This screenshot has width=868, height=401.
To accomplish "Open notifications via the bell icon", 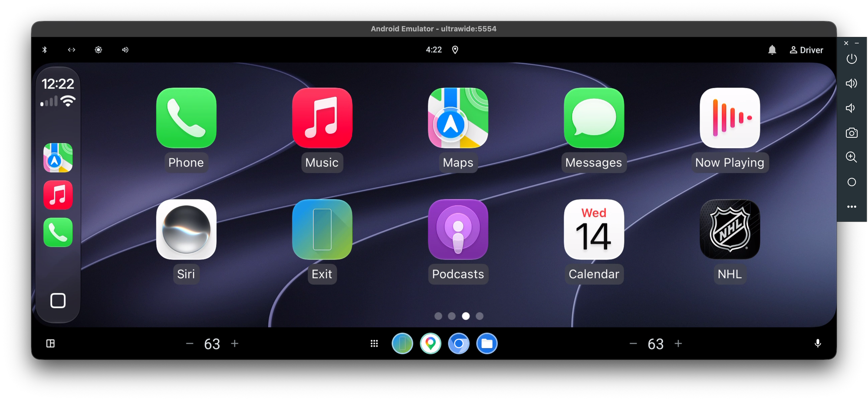I will 772,50.
